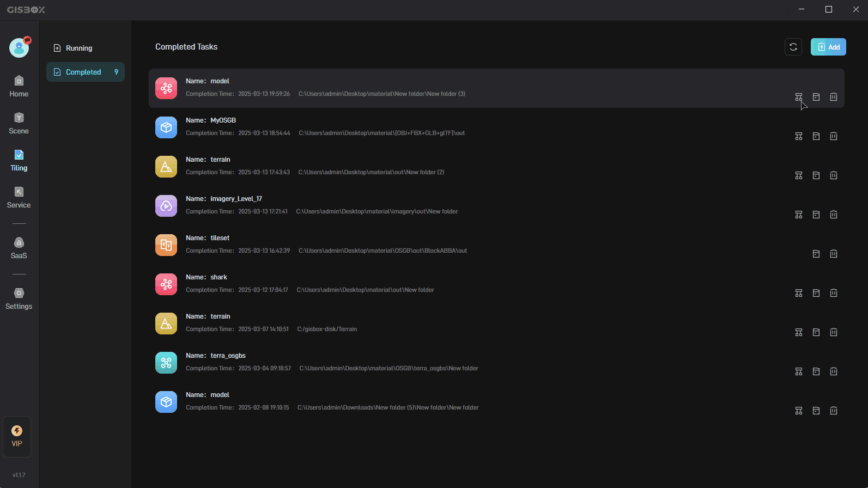The width and height of the screenshot is (868, 488).
Task: Click the hierarchy icon for model 19:59:26 task
Action: point(799,97)
